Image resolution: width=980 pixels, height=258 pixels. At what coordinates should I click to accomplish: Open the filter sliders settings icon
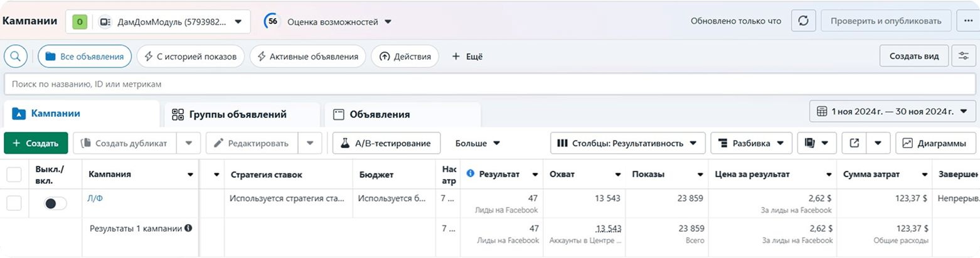click(964, 56)
